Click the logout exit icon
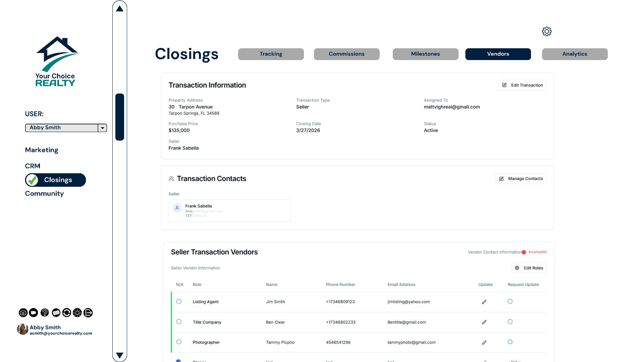Image resolution: width=644 pixels, height=362 pixels. pyautogui.click(x=88, y=313)
